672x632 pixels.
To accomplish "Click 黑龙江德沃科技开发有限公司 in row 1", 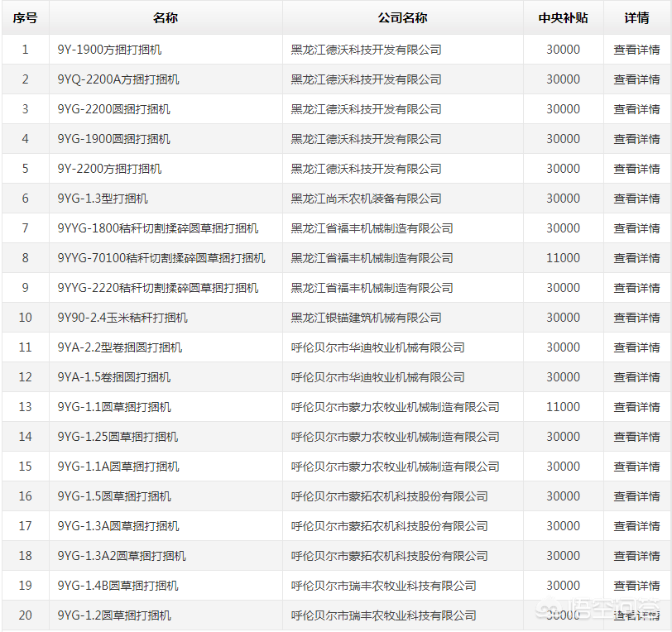I will [x=366, y=50].
